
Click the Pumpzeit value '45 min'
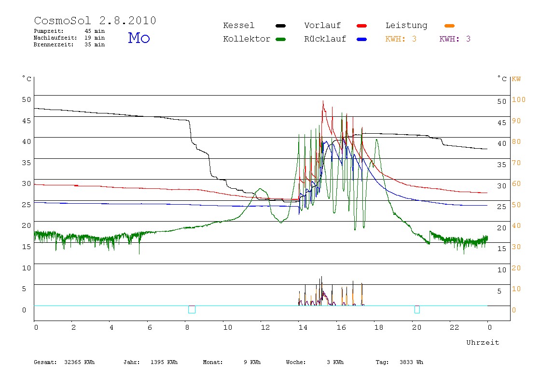[x=95, y=31]
